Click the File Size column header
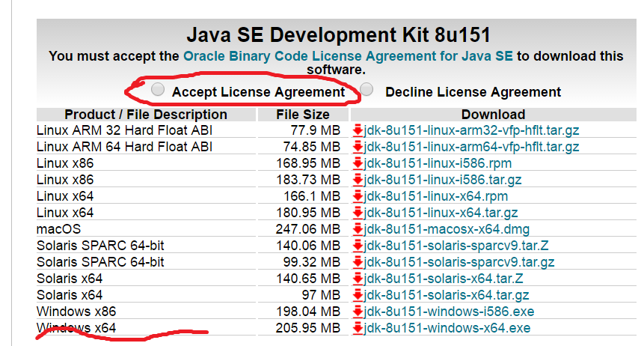644x346 pixels. click(x=303, y=115)
